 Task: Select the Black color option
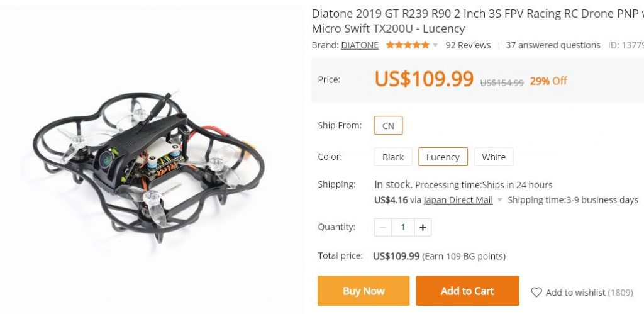[x=393, y=157]
